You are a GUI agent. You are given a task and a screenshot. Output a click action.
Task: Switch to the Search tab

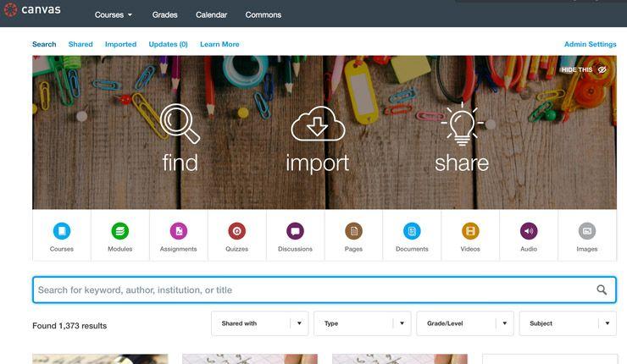pos(44,44)
